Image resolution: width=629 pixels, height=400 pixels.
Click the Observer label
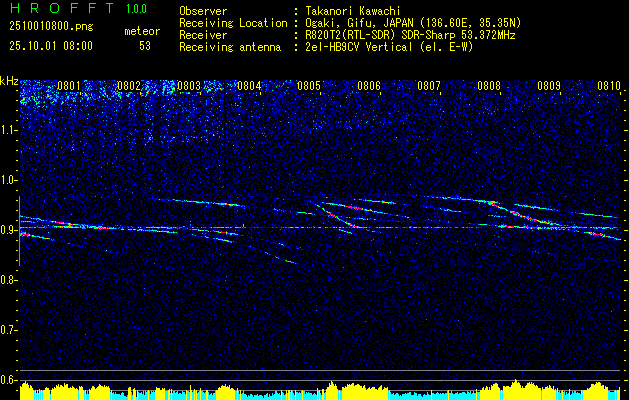click(203, 11)
